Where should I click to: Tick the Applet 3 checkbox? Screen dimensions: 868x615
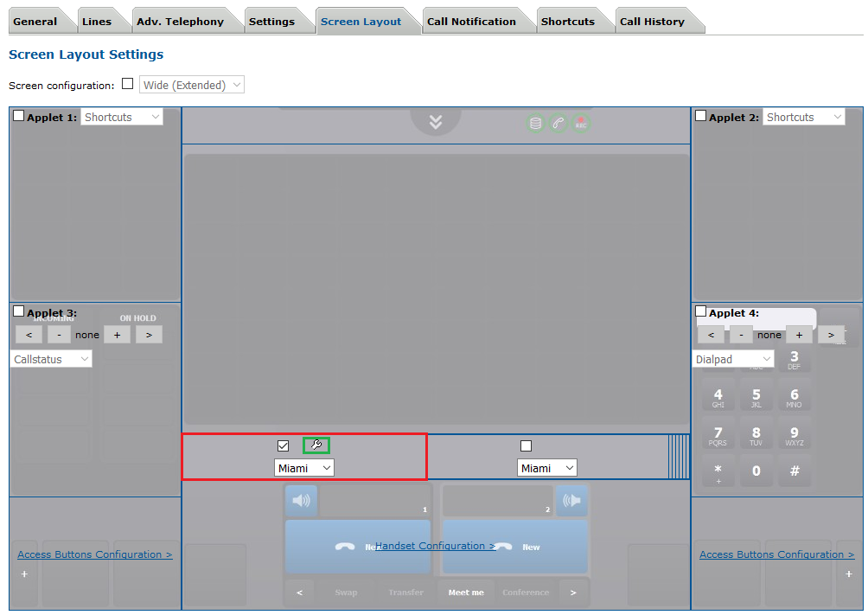[x=18, y=311]
